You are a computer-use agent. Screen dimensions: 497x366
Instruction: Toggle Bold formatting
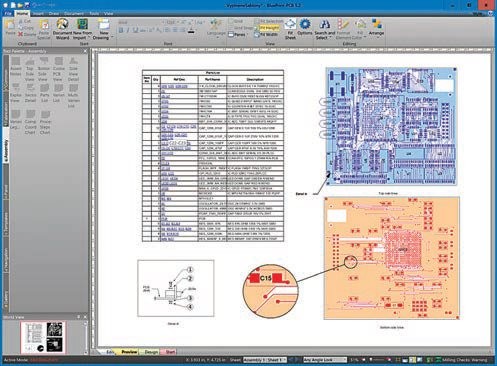click(x=121, y=30)
